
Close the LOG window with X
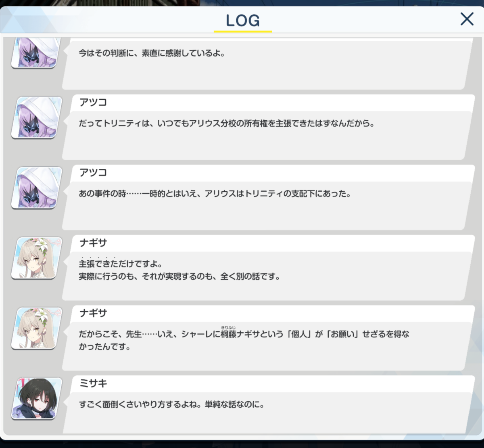click(467, 19)
